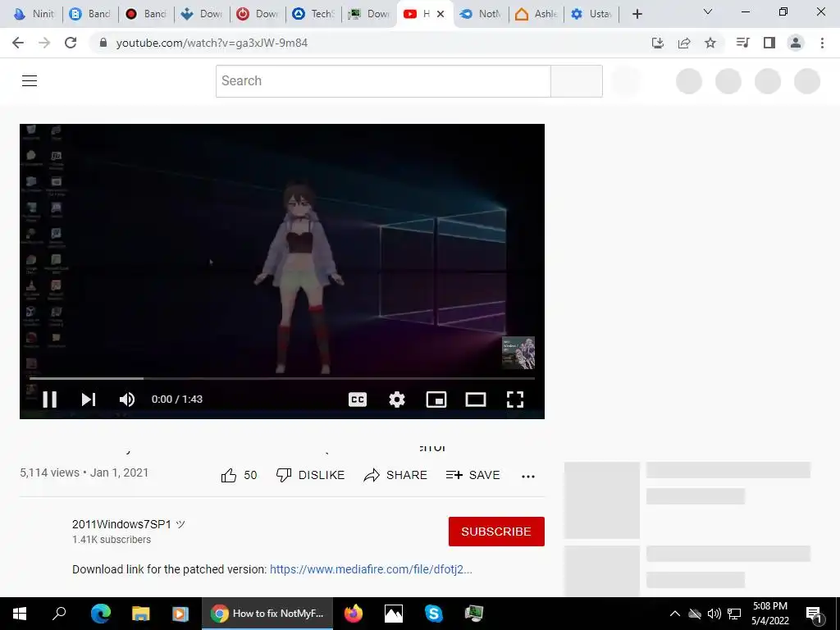This screenshot has height=630, width=840.
Task: Open Firefox from taskbar
Action: tap(353, 614)
